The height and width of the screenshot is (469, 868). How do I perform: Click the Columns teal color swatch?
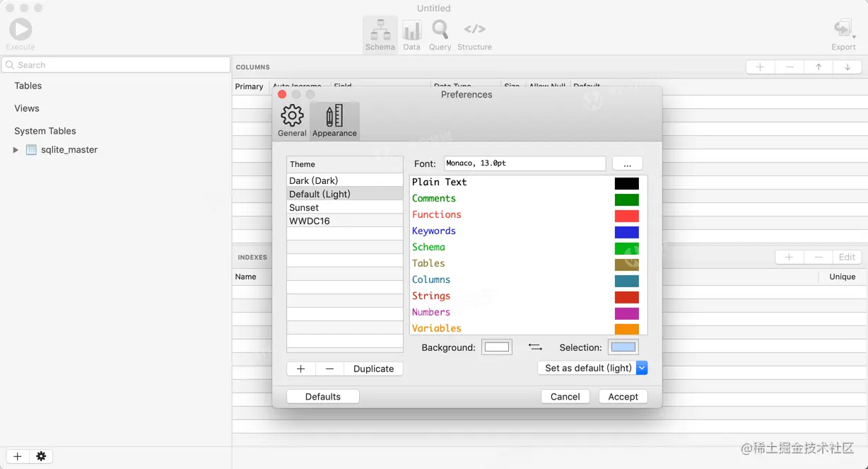(627, 281)
